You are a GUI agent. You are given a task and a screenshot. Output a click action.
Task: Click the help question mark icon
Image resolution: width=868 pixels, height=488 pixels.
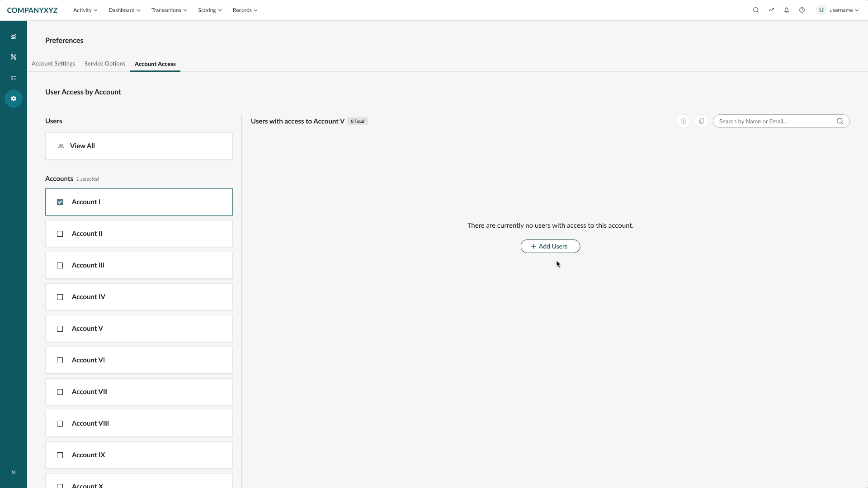pyautogui.click(x=802, y=10)
